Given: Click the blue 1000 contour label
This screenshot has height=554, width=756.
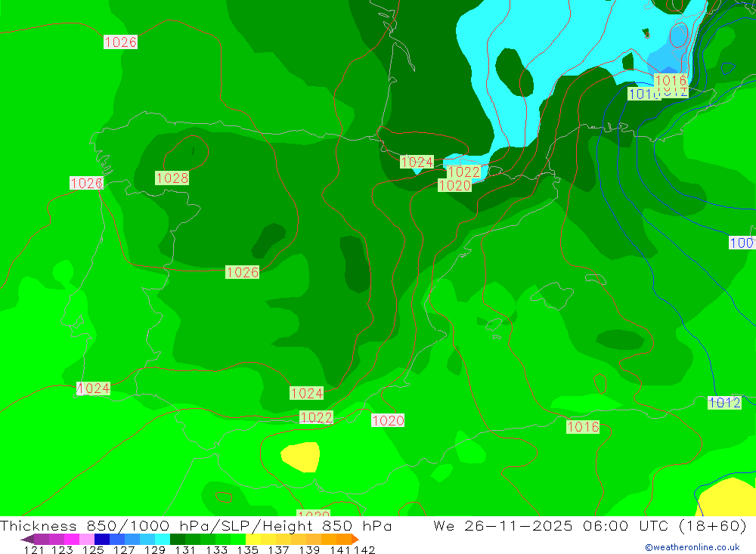Looking at the screenshot, I should click(742, 243).
